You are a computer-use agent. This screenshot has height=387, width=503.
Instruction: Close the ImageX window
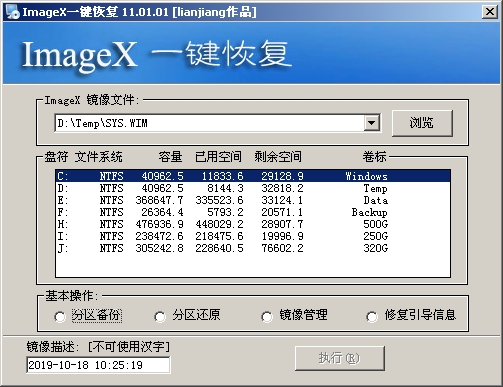click(490, 12)
